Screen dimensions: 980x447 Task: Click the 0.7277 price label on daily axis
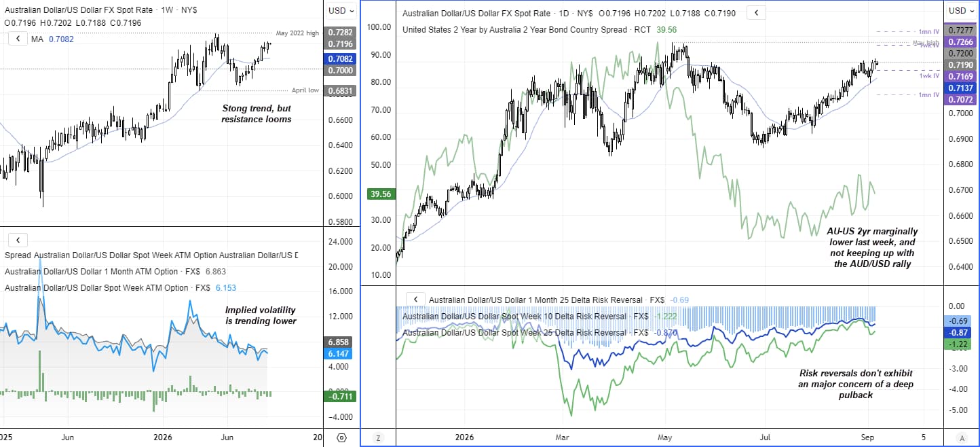click(960, 31)
